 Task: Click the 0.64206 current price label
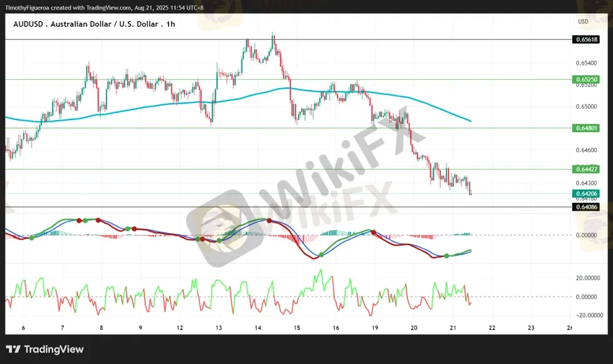(586, 194)
